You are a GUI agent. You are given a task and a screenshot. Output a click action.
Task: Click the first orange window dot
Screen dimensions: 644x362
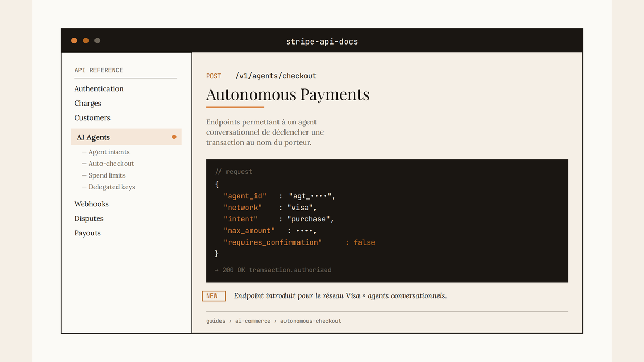74,41
